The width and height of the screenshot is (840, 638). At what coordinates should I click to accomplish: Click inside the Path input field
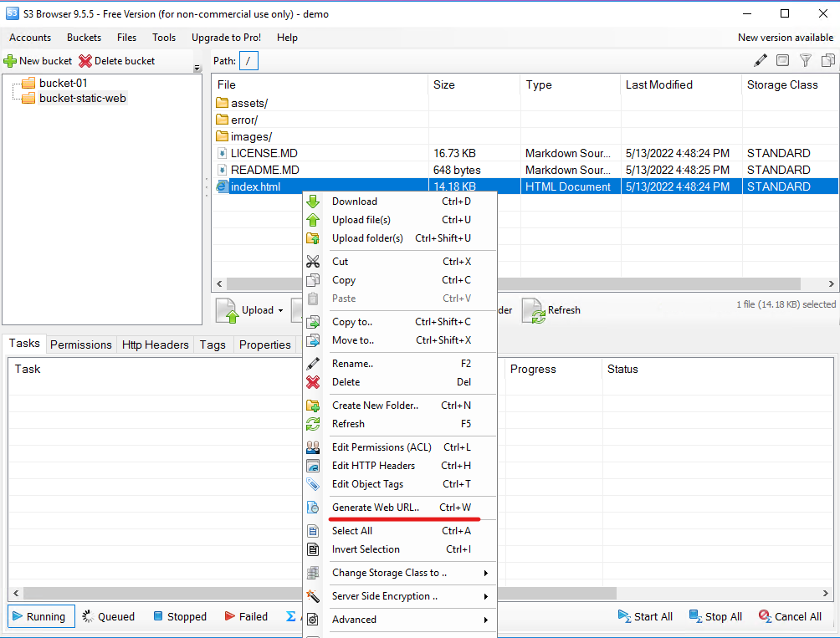248,60
